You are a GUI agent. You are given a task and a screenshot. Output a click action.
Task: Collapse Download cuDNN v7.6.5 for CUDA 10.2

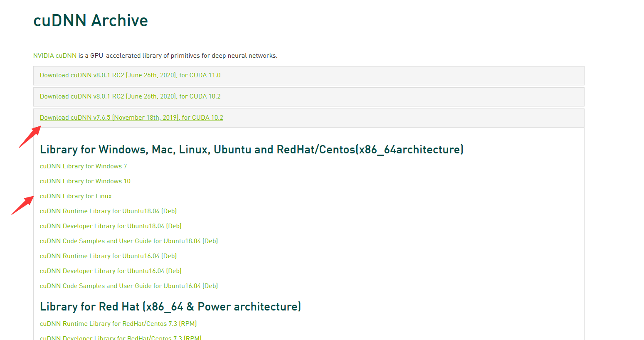131,118
